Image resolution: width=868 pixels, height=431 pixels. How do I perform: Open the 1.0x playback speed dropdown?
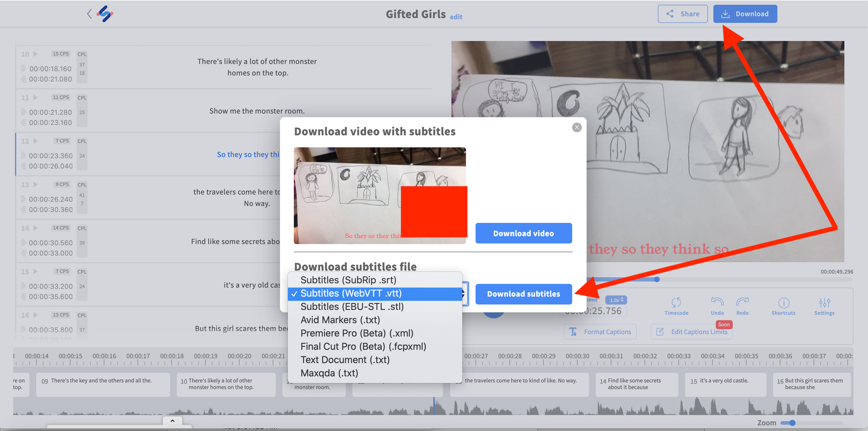click(616, 300)
